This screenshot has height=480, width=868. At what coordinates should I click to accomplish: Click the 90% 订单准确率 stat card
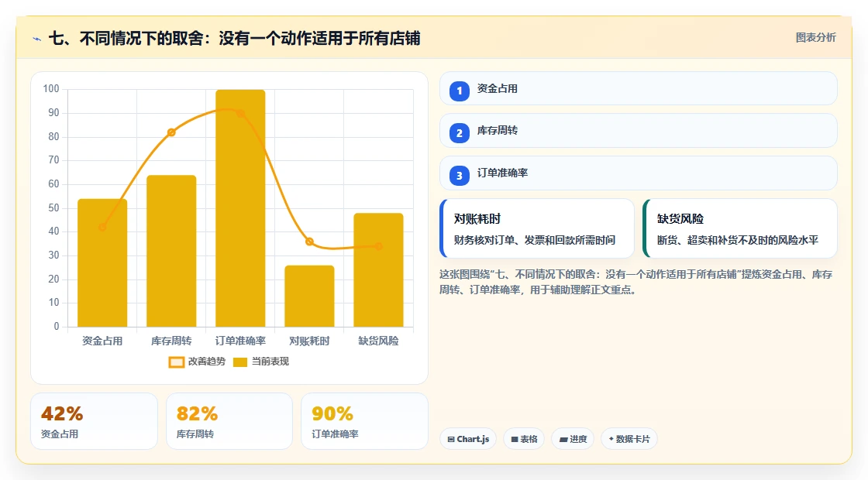pyautogui.click(x=364, y=421)
